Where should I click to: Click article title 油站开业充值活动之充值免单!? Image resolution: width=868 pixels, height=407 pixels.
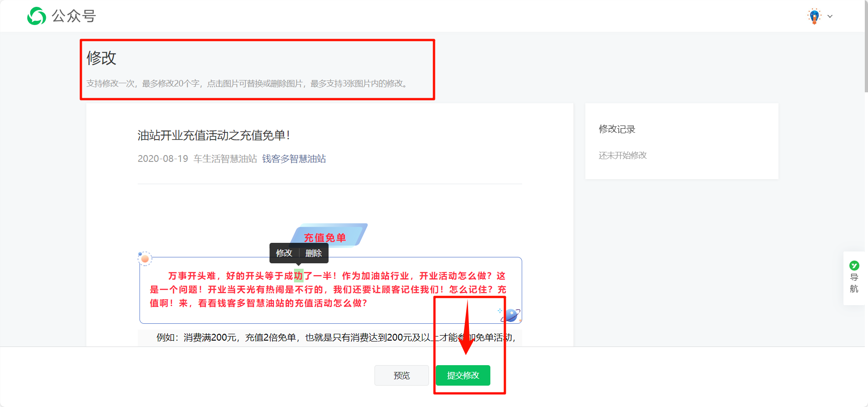pos(214,135)
